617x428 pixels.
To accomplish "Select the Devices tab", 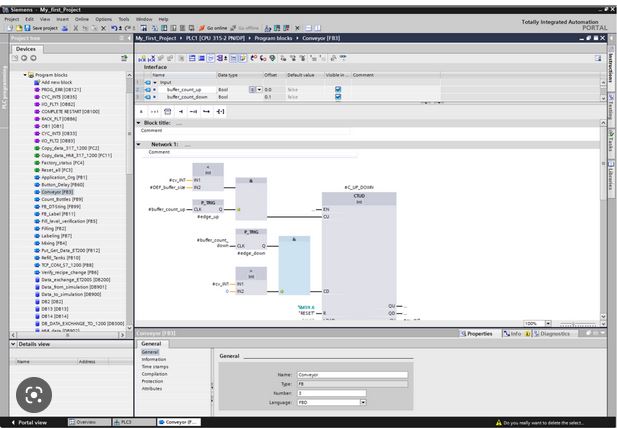I will (26, 49).
